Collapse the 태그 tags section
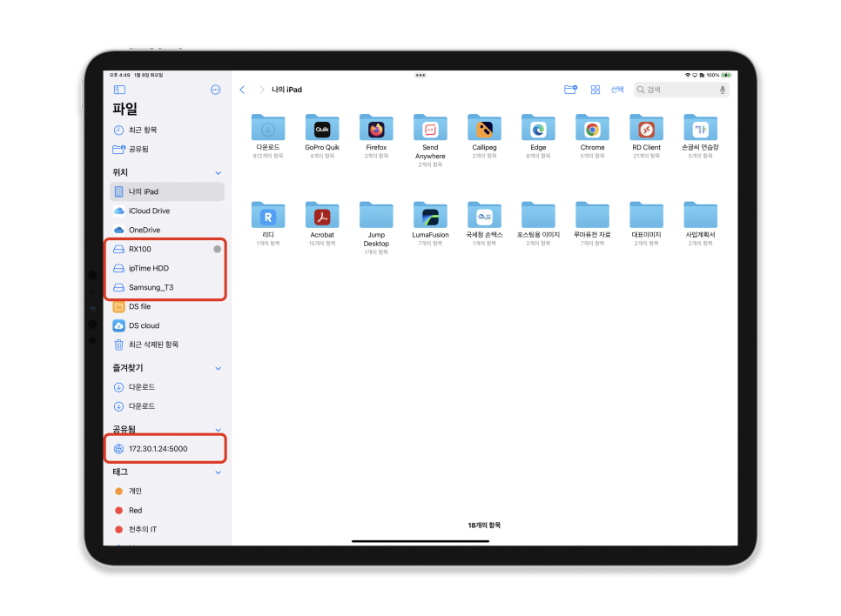Image resolution: width=841 pixels, height=616 pixels. point(219,472)
